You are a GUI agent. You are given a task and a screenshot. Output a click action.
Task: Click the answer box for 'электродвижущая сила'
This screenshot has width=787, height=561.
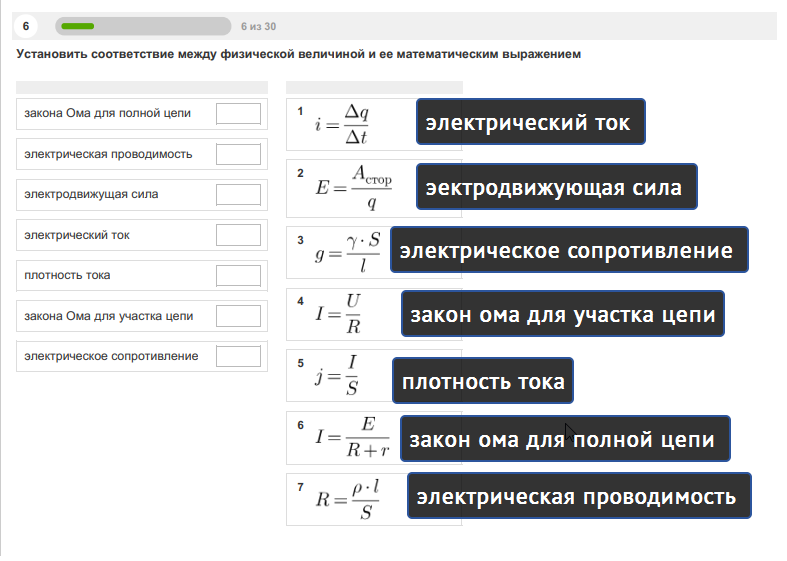[238, 195]
